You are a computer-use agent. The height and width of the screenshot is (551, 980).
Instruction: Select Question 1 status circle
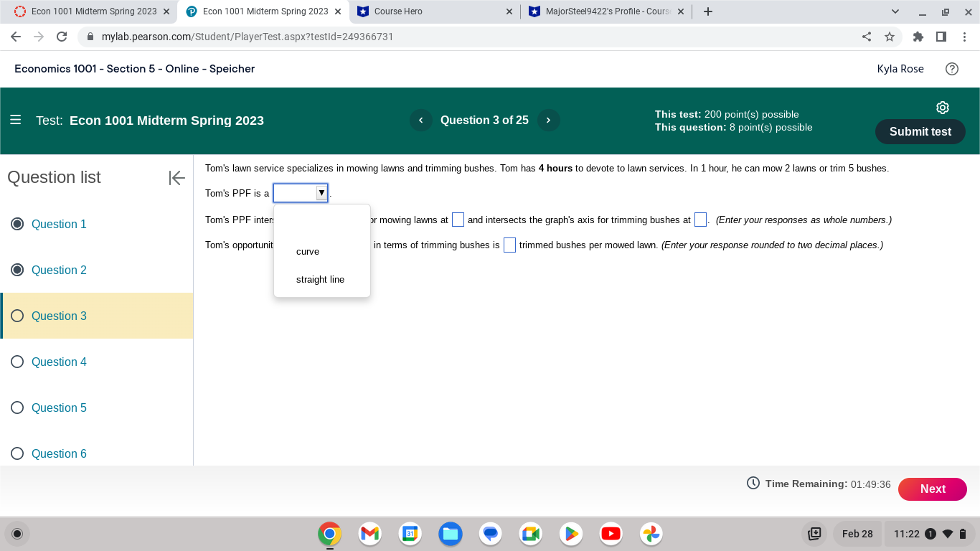click(17, 224)
